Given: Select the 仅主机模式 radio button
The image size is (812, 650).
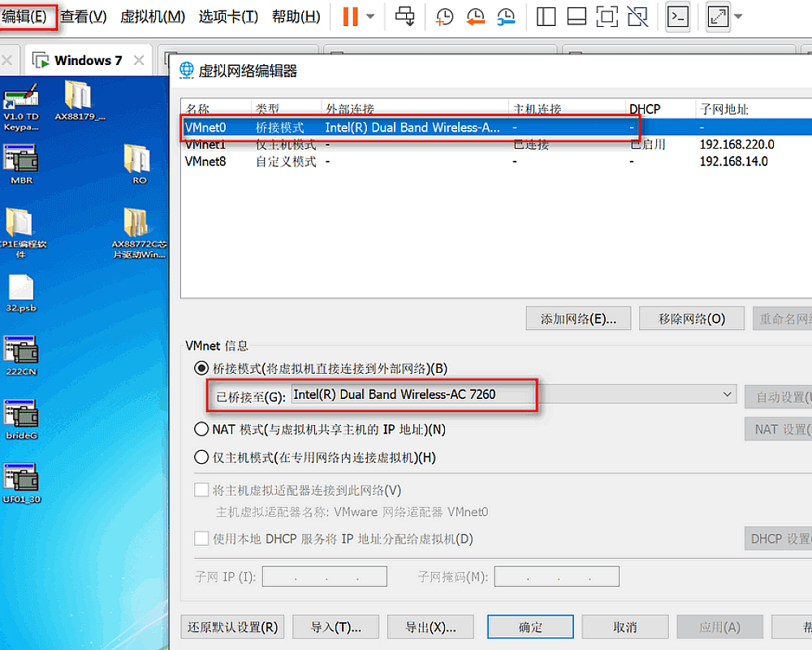Looking at the screenshot, I should pyautogui.click(x=201, y=457).
